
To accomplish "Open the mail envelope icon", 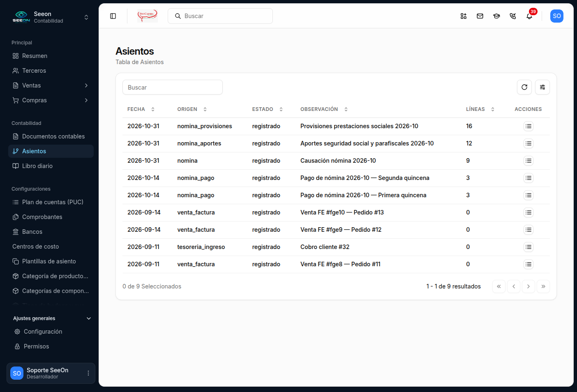I will pyautogui.click(x=480, y=16).
